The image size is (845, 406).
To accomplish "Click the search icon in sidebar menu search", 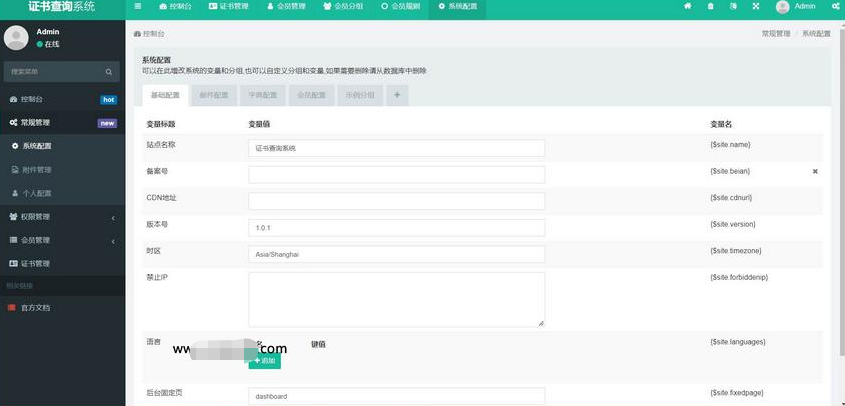I will (110, 72).
